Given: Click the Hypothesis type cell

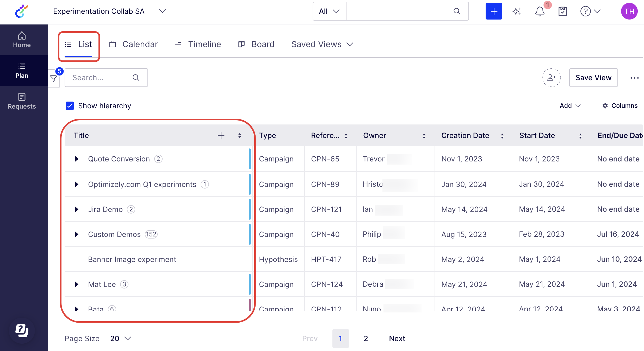Looking at the screenshot, I should tap(278, 259).
